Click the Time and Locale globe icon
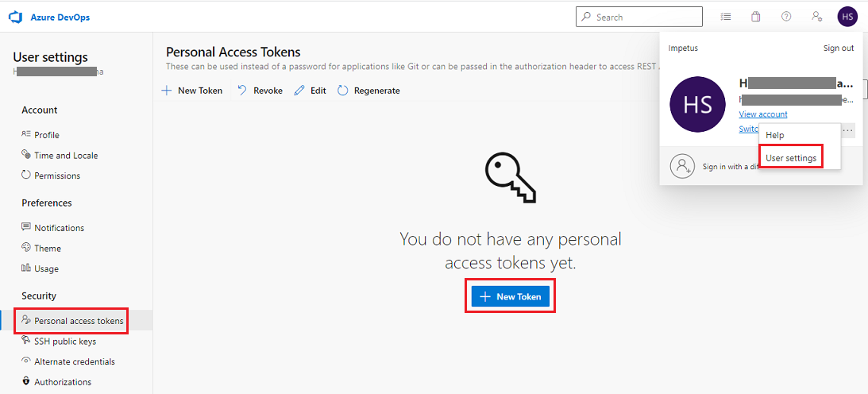The height and width of the screenshot is (394, 868). coord(25,154)
